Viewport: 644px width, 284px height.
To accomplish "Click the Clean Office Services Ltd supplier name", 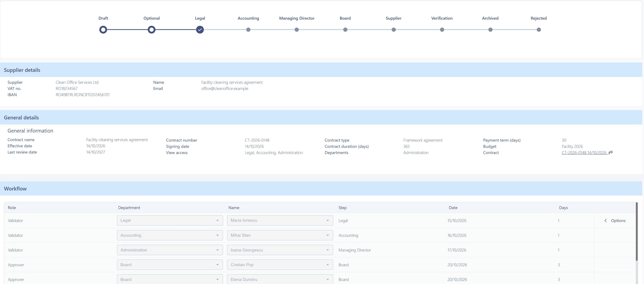I will tap(77, 82).
